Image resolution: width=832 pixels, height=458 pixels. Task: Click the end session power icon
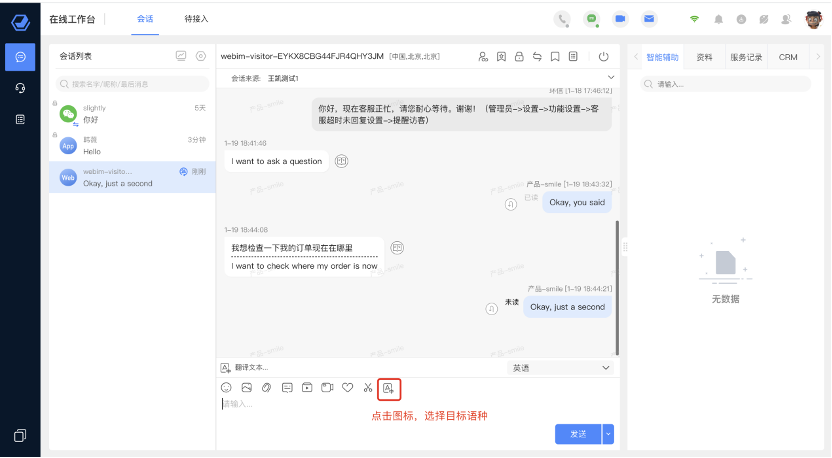pos(603,57)
